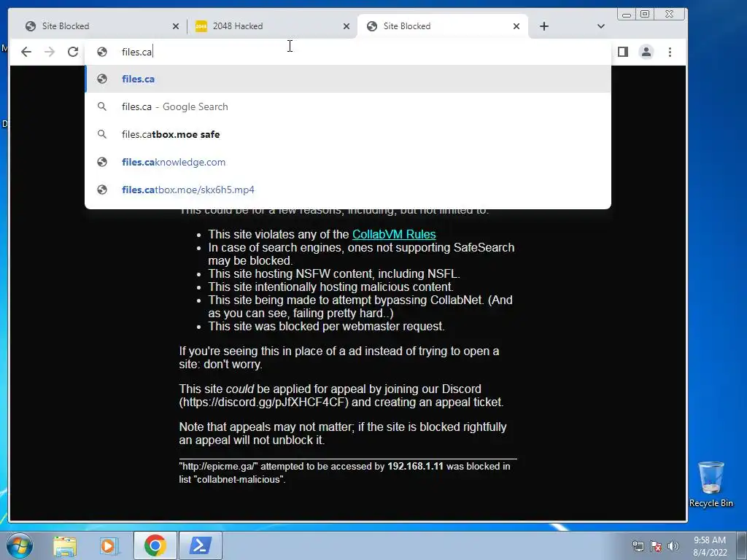Open a new tab with the plus button

pyautogui.click(x=544, y=26)
